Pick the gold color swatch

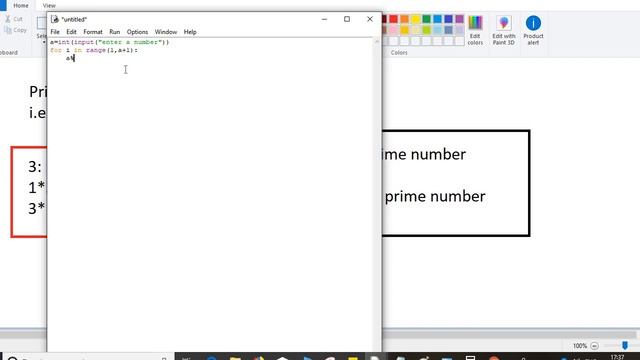tap(404, 30)
